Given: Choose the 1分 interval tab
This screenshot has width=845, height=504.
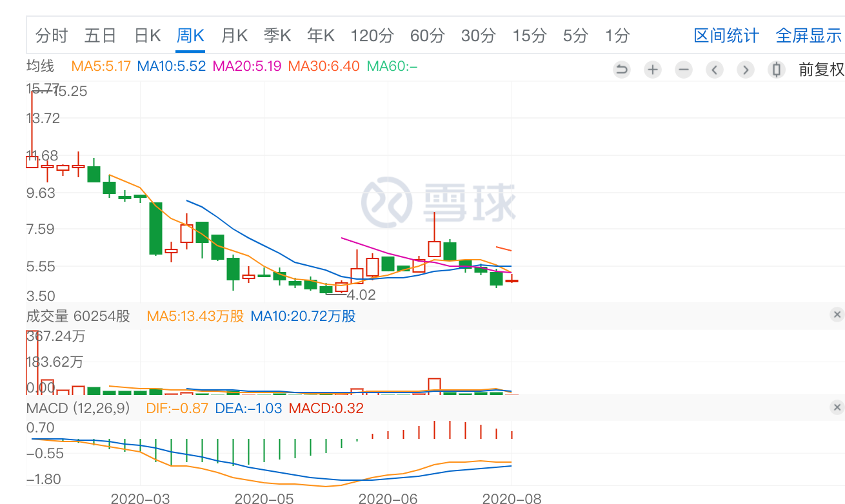Looking at the screenshot, I should point(617,35).
